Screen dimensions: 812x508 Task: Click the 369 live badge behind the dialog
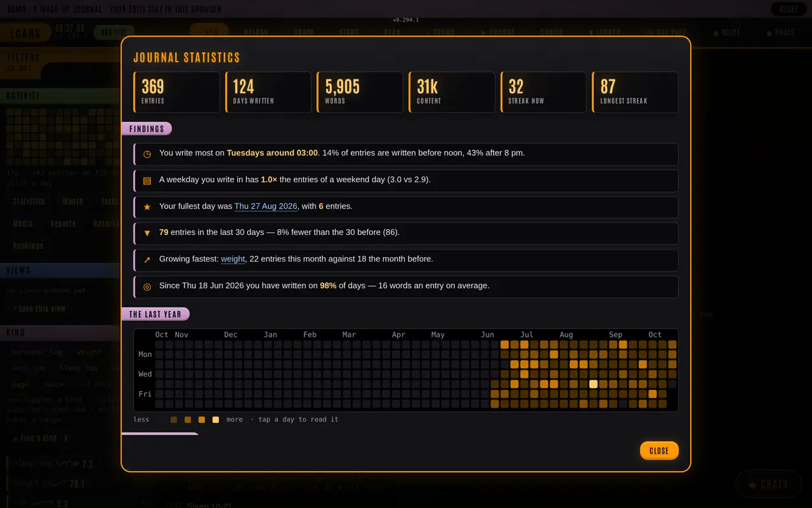click(114, 32)
